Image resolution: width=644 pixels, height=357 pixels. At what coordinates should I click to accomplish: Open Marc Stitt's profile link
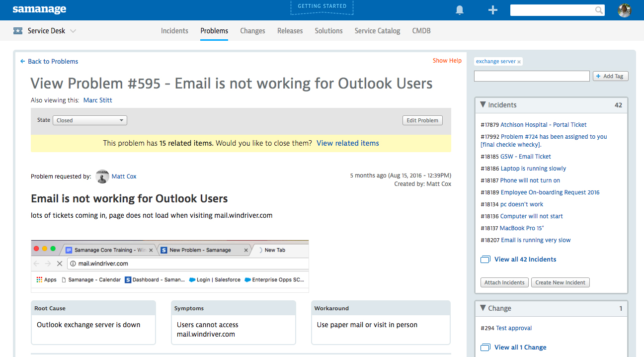98,100
